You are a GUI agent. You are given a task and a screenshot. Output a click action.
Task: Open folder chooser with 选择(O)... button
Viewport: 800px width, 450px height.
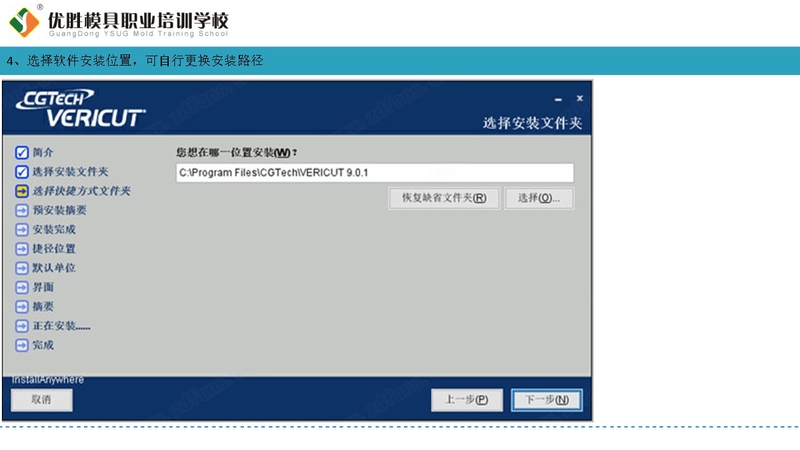click(539, 198)
